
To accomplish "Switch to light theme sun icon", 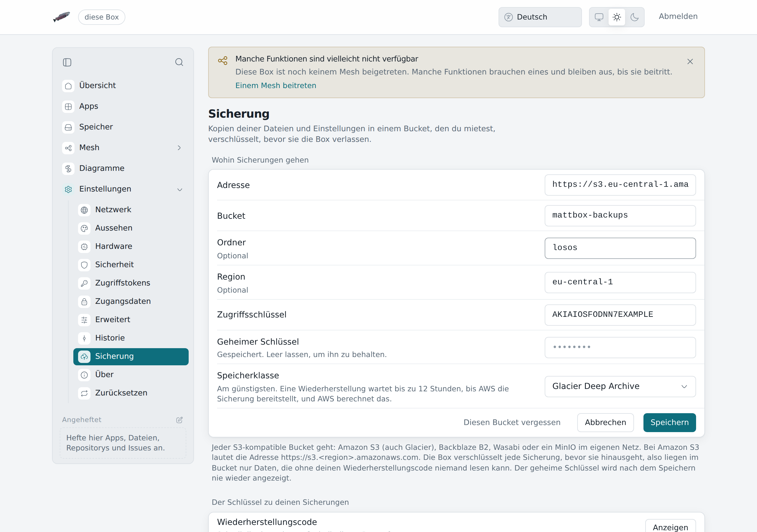I will [x=617, y=17].
